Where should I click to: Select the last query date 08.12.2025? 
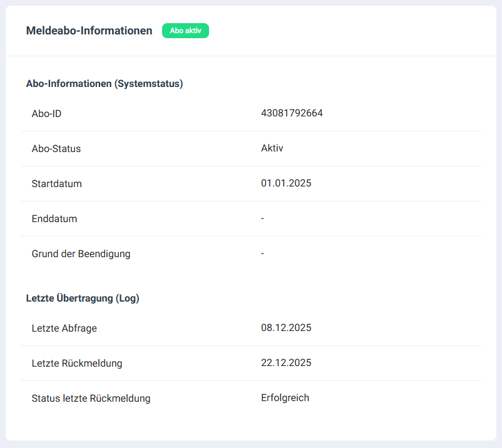pos(286,328)
